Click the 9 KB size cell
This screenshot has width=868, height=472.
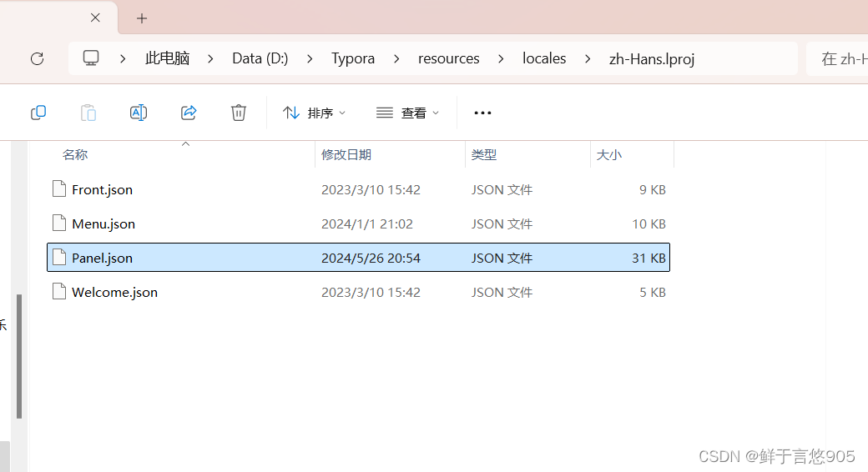pyautogui.click(x=652, y=190)
